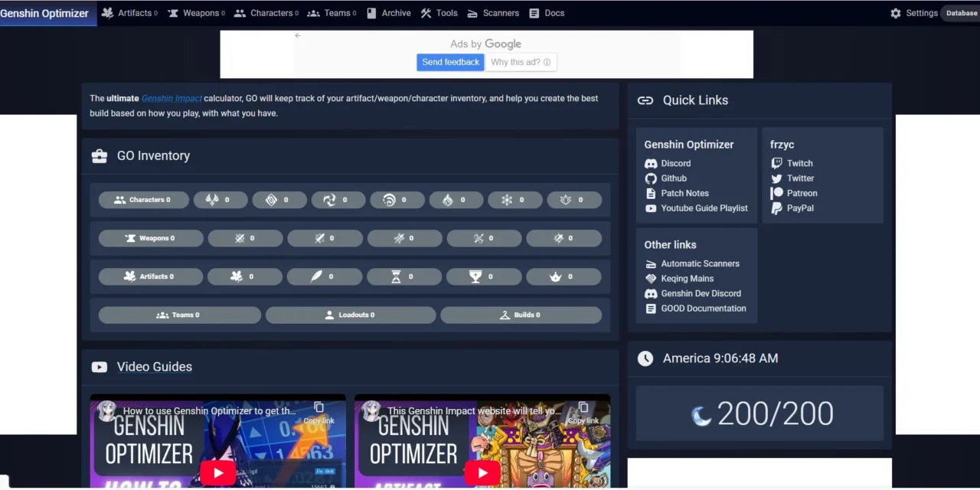Select the Bow weapon type chip
980x490 pixels.
click(x=484, y=238)
